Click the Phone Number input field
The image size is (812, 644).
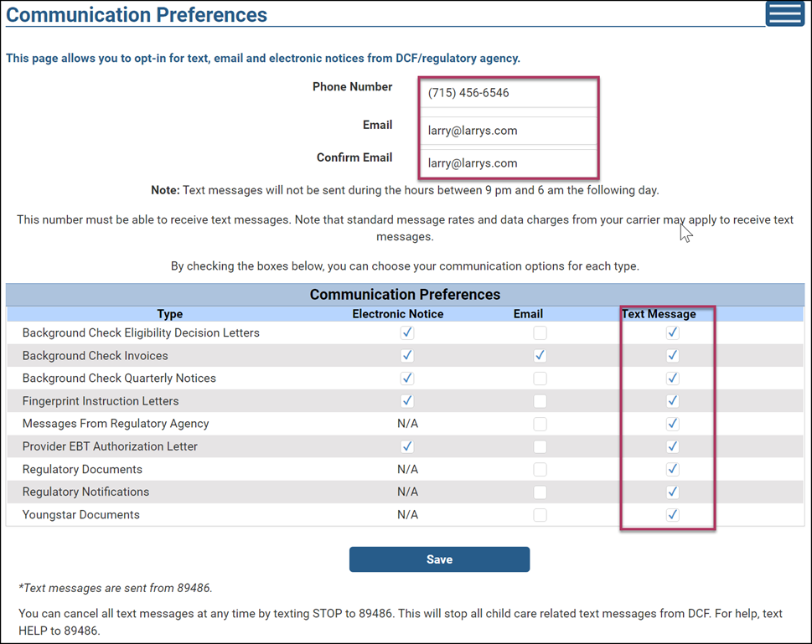point(509,93)
